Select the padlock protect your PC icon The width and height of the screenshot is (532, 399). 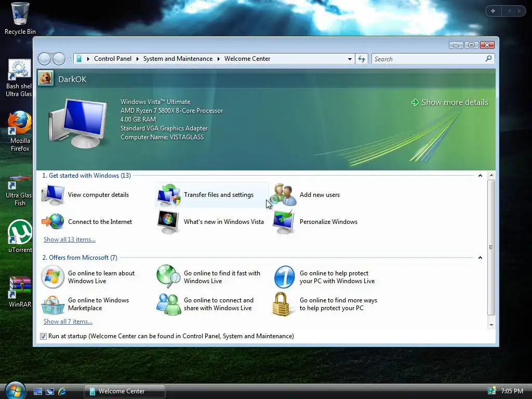281,304
